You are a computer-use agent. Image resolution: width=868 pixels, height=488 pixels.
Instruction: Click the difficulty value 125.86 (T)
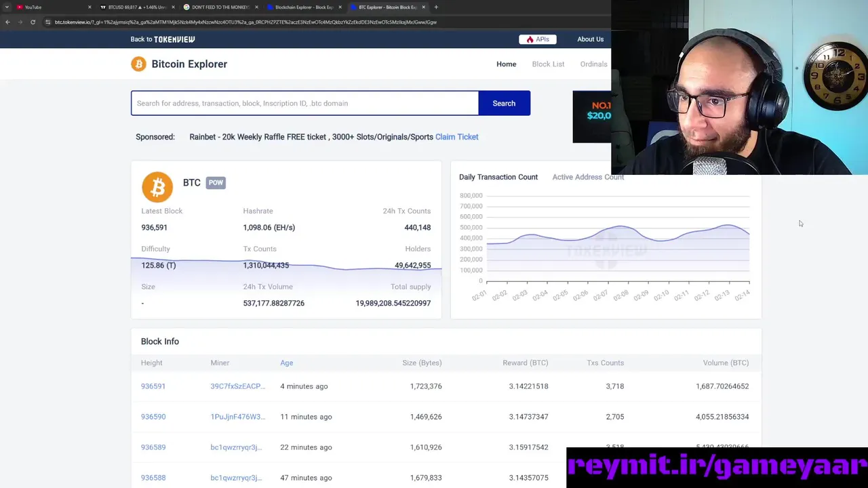point(159,266)
